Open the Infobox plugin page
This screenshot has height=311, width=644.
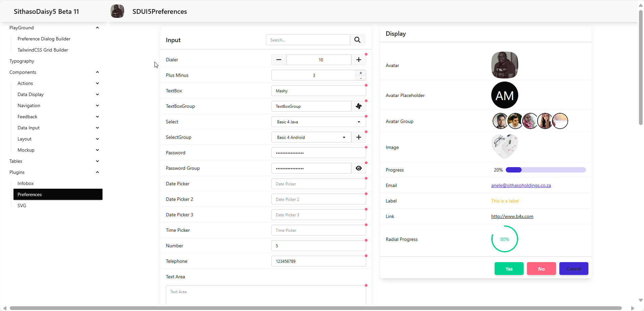[26, 183]
